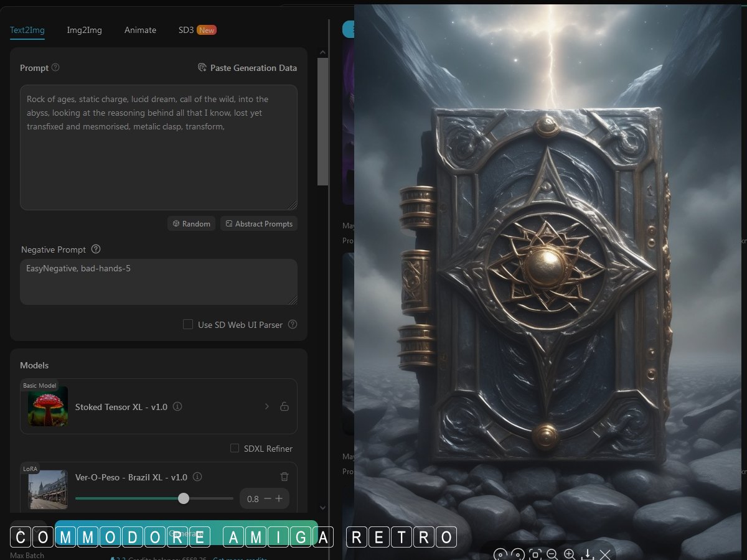This screenshot has width=747, height=560.
Task: Delete the Ver-O-Peso LoRA with trash icon
Action: click(284, 477)
